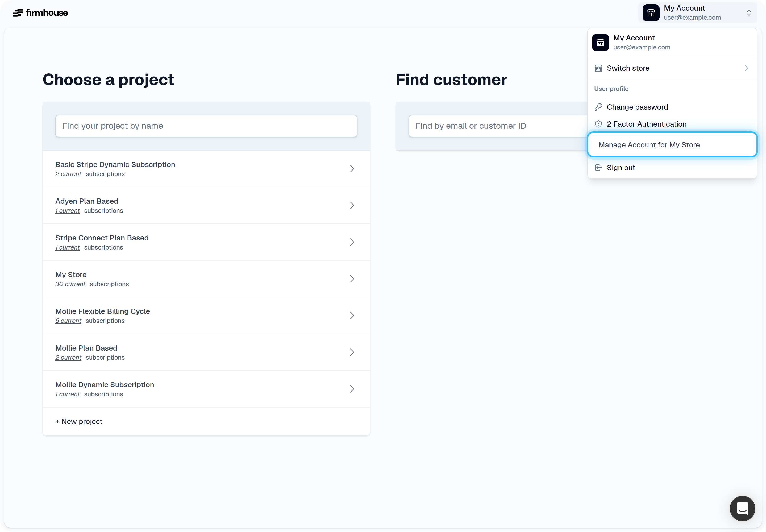Viewport: 766px width, 532px height.
Task: Select the Mollie Plan Based title
Action: [x=86, y=348]
